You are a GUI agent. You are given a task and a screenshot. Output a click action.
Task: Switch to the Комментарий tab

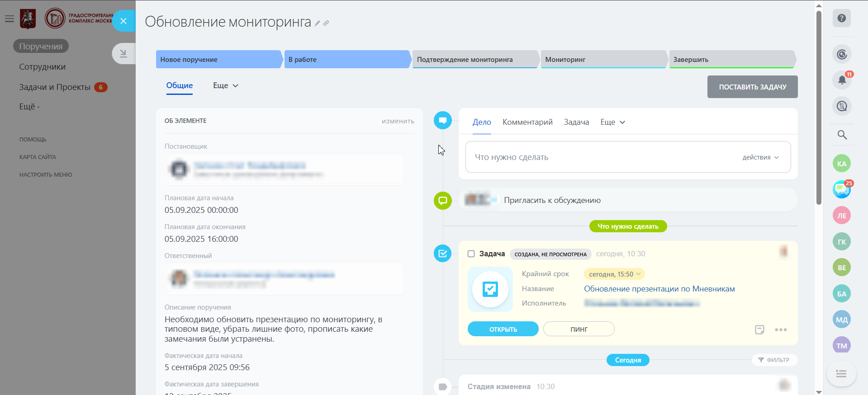point(527,122)
